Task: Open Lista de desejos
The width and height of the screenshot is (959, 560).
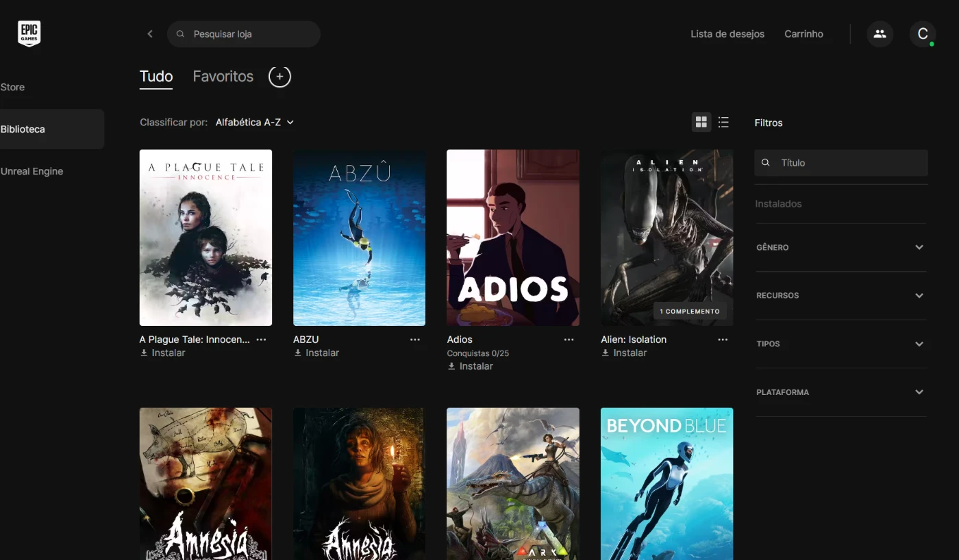Action: [x=727, y=34]
